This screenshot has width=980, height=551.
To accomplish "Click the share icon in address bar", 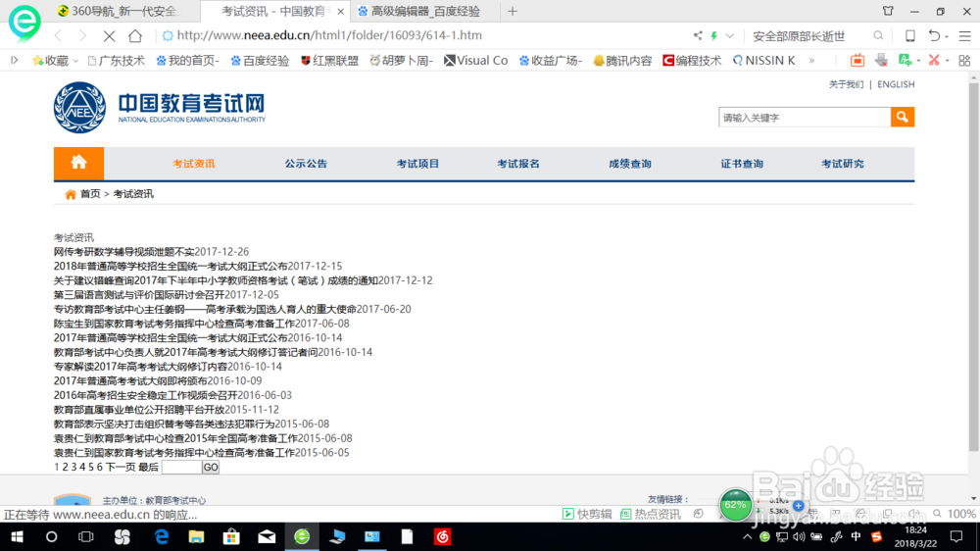I will (x=698, y=35).
